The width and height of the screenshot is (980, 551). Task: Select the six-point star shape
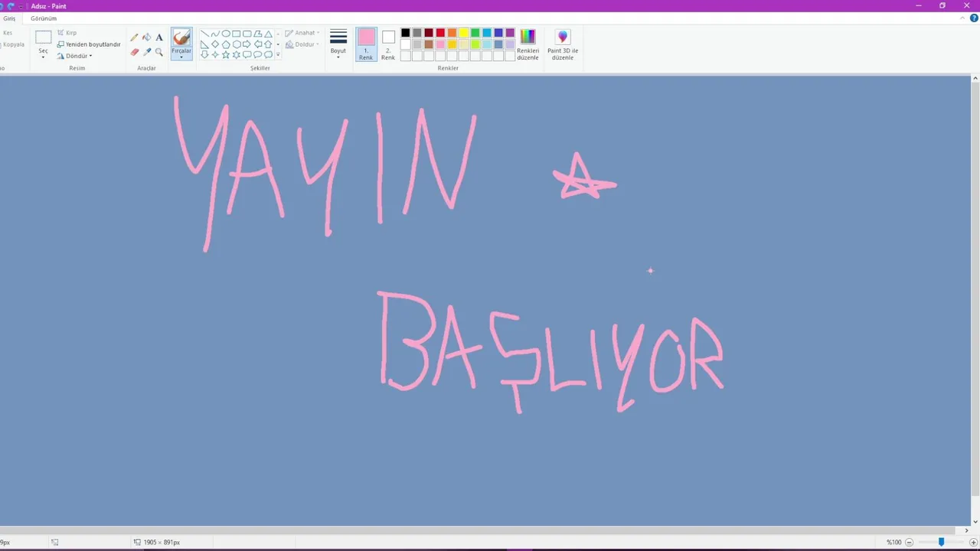pyautogui.click(x=237, y=54)
